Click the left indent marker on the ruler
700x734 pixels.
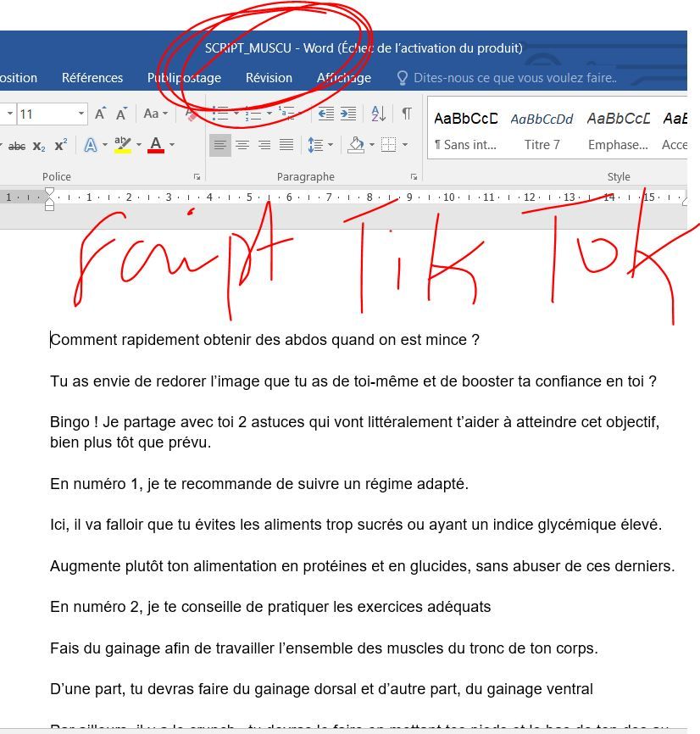click(x=49, y=206)
